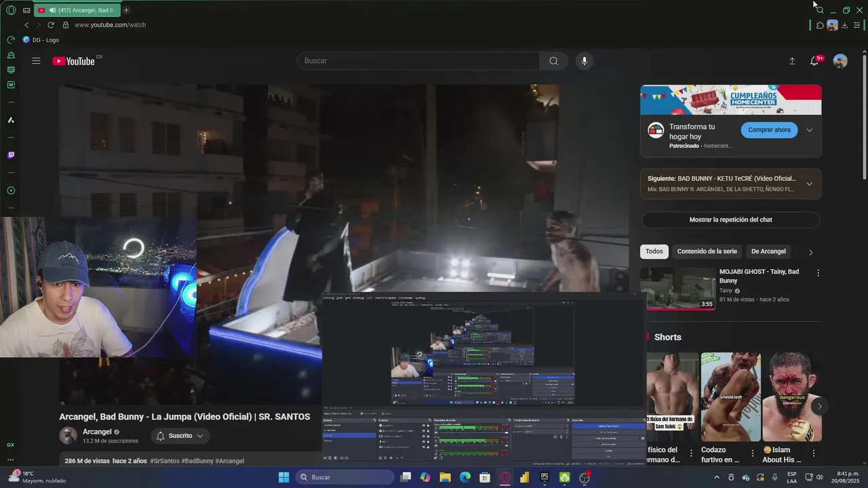Image resolution: width=868 pixels, height=488 pixels.
Task: Open Codazo furtivo short thumbnail
Action: click(730, 397)
